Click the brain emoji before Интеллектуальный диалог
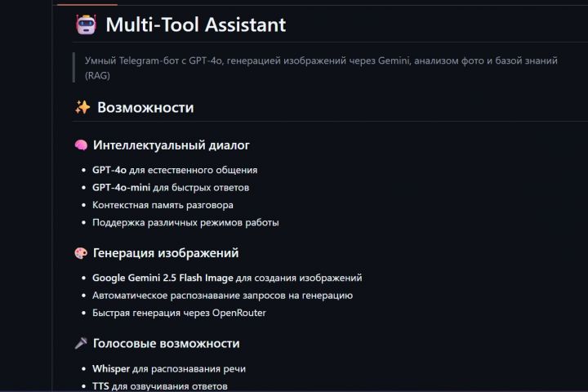This screenshot has width=588, height=392. [81, 145]
